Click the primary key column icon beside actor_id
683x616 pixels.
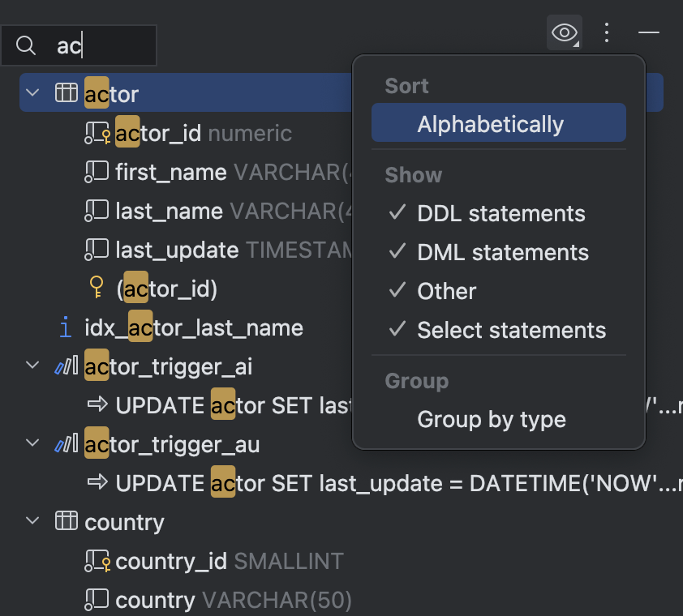(x=97, y=132)
